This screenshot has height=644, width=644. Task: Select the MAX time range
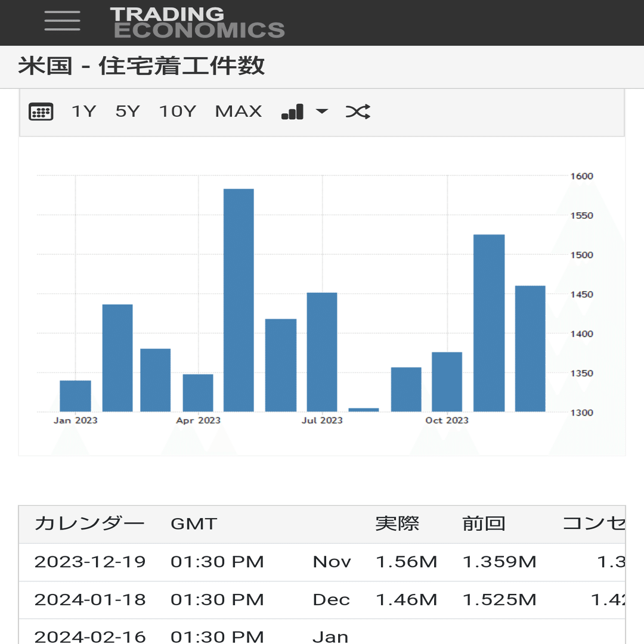tap(238, 112)
